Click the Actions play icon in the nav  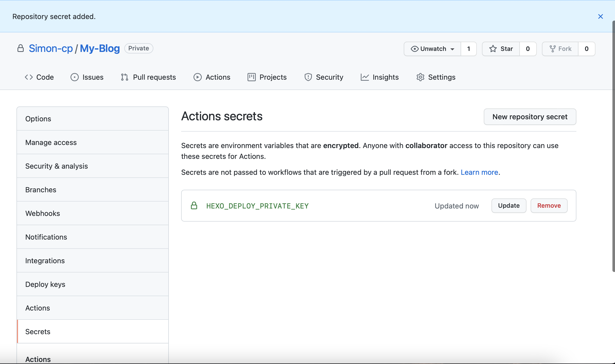coord(198,77)
